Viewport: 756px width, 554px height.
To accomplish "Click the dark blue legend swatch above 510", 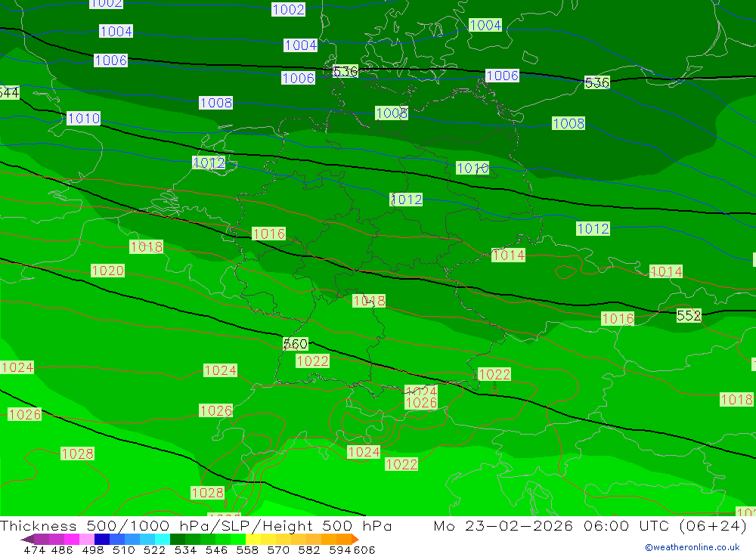I will pyautogui.click(x=102, y=539).
